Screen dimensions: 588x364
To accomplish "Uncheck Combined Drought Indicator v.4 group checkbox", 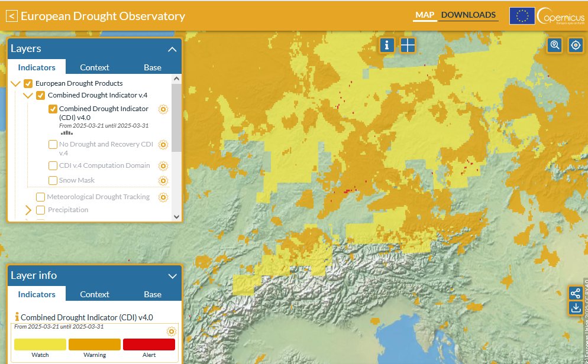I will [x=40, y=96].
